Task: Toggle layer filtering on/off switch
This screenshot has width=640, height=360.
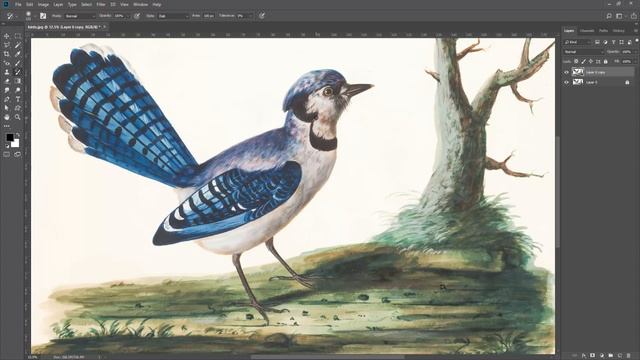Action: coord(636,41)
